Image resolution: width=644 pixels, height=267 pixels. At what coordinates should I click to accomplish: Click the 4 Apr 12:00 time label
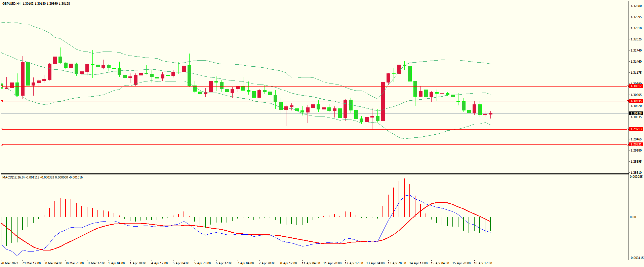(x=159, y=263)
